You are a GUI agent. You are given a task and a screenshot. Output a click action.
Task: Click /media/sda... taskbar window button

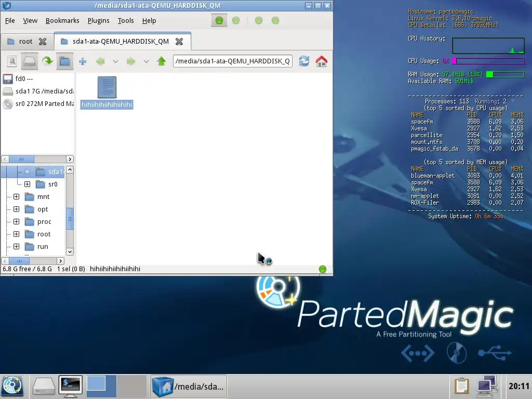point(189,386)
